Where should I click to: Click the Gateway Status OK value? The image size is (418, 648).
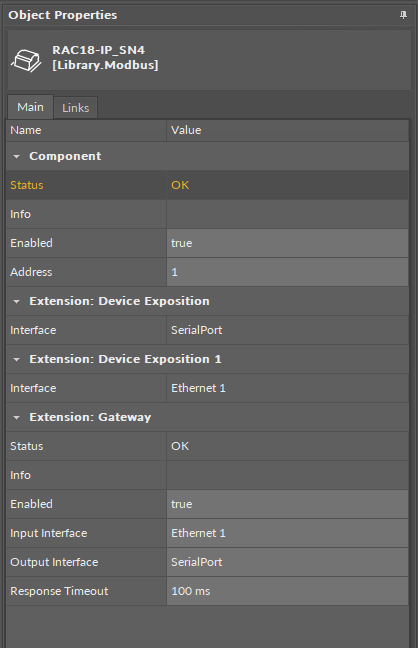[x=288, y=446]
